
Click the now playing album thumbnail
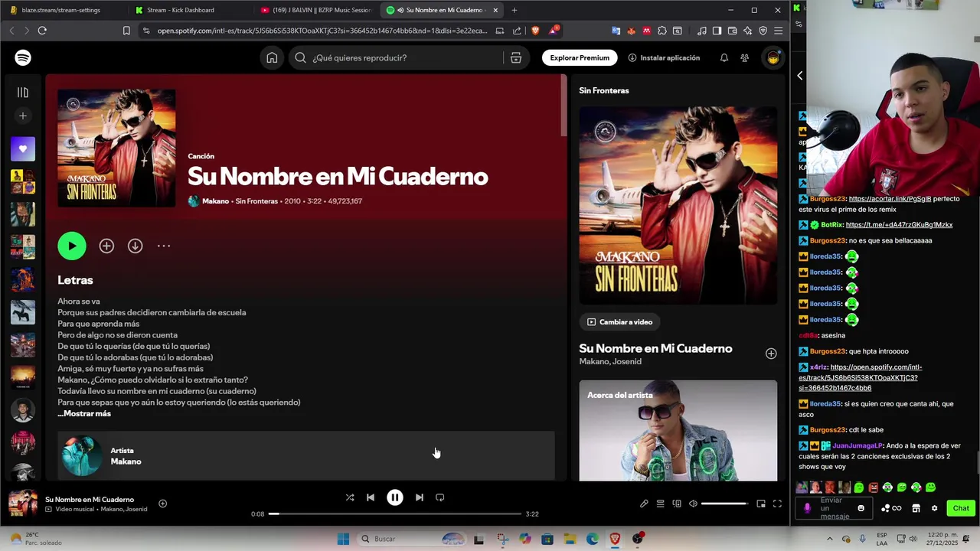click(x=23, y=504)
